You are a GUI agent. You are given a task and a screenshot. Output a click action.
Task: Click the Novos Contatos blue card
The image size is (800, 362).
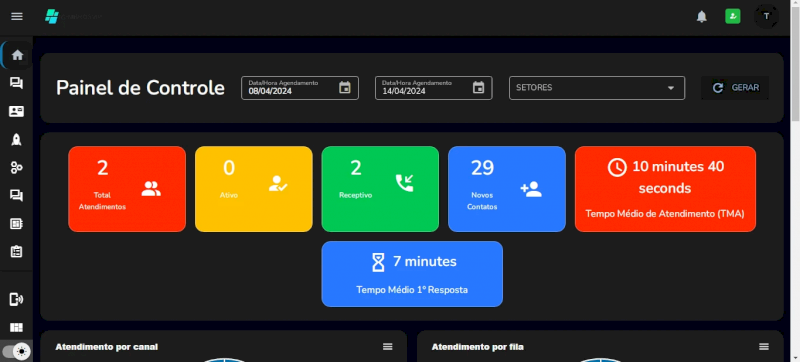click(x=507, y=189)
